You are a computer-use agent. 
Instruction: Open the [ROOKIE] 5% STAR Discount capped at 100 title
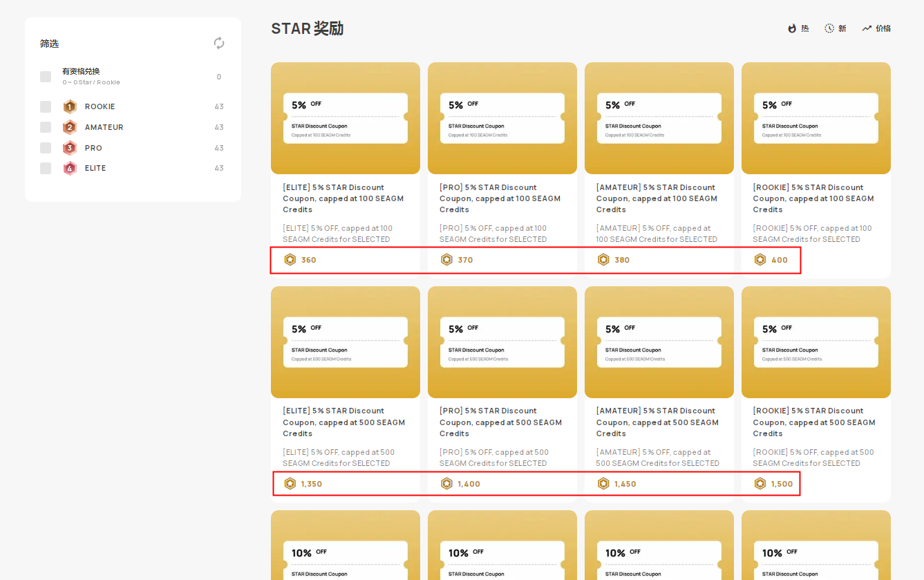point(814,198)
